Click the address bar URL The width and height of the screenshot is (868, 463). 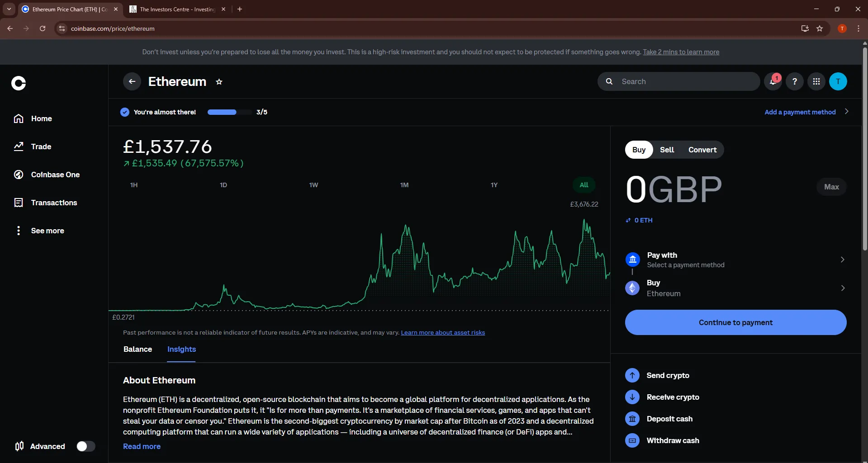pos(113,28)
